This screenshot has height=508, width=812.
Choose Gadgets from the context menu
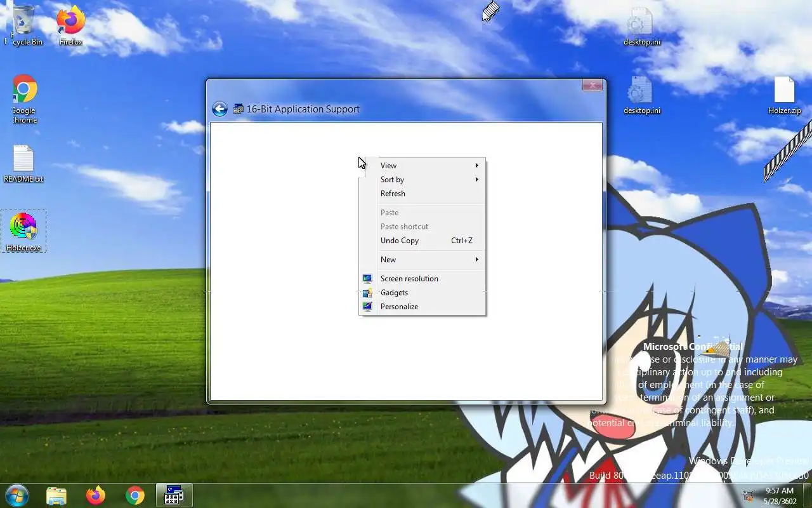point(422,293)
